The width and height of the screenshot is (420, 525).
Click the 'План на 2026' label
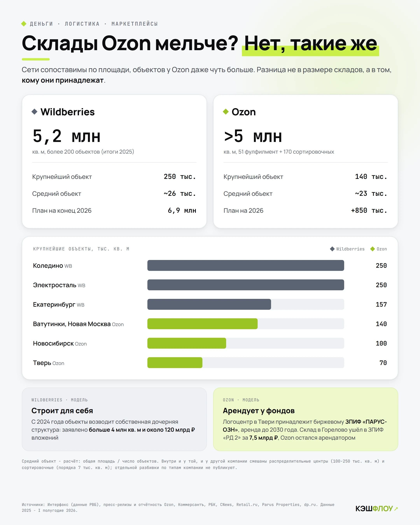pyautogui.click(x=243, y=211)
